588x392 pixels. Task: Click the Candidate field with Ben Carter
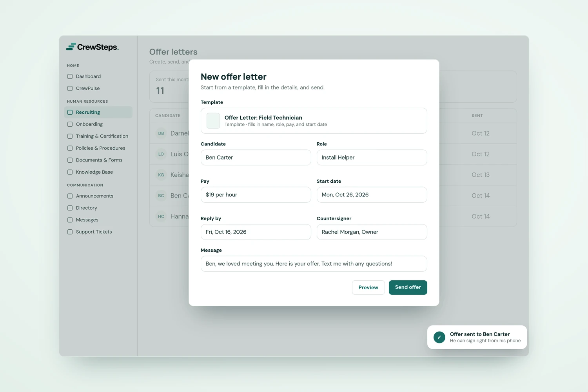[256, 158]
